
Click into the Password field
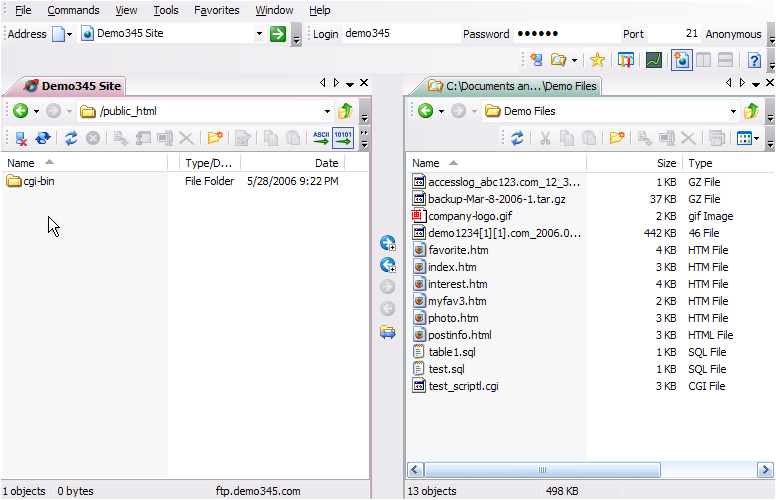[x=566, y=34]
